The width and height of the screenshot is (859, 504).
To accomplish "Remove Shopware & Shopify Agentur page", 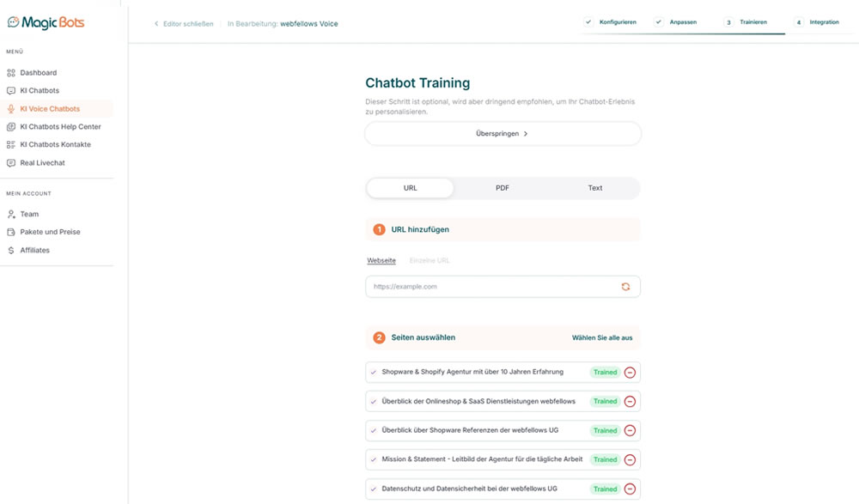I will tap(630, 373).
